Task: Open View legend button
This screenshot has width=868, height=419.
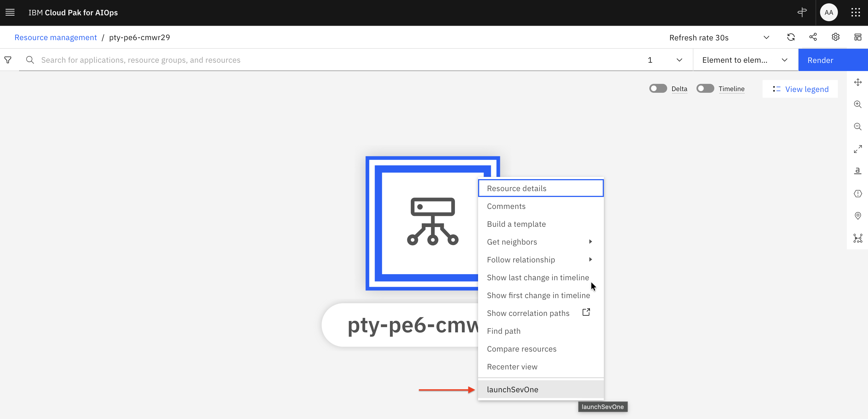Action: (800, 89)
